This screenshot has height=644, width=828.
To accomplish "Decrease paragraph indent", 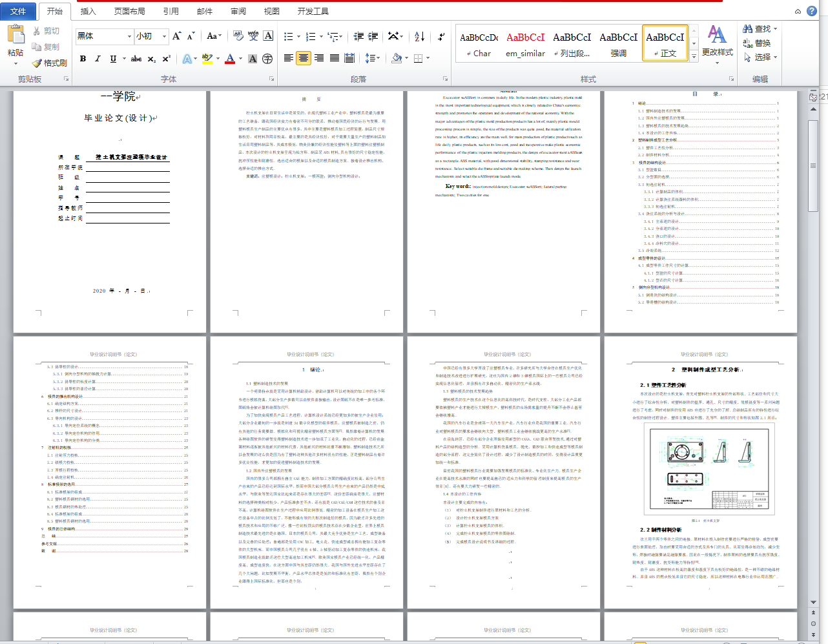I will point(358,36).
